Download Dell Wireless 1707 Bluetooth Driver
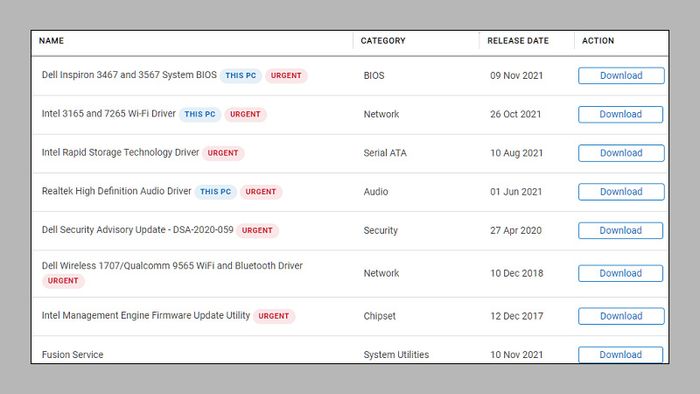Screen dimensions: 700x394 click(x=621, y=273)
